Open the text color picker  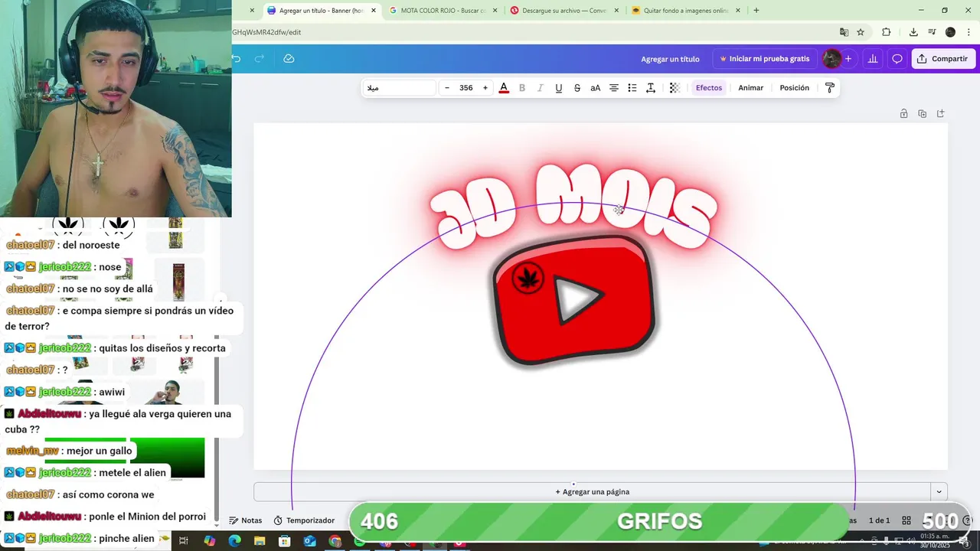504,88
